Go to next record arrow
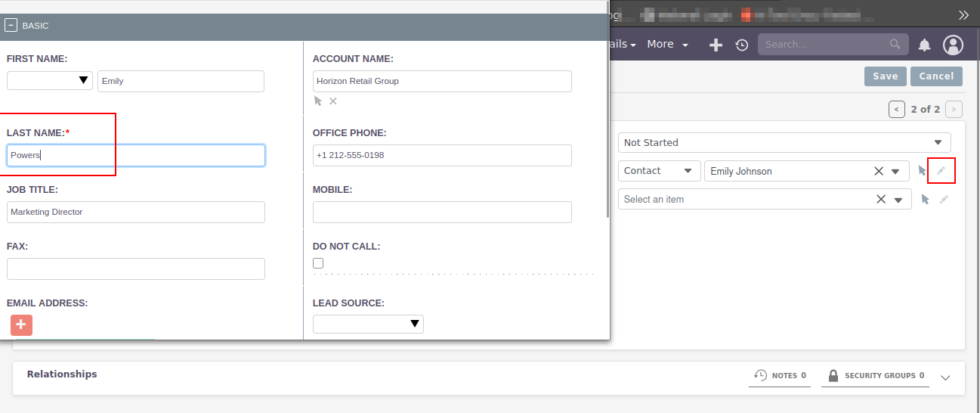Viewport: 980px width, 413px height. [954, 109]
